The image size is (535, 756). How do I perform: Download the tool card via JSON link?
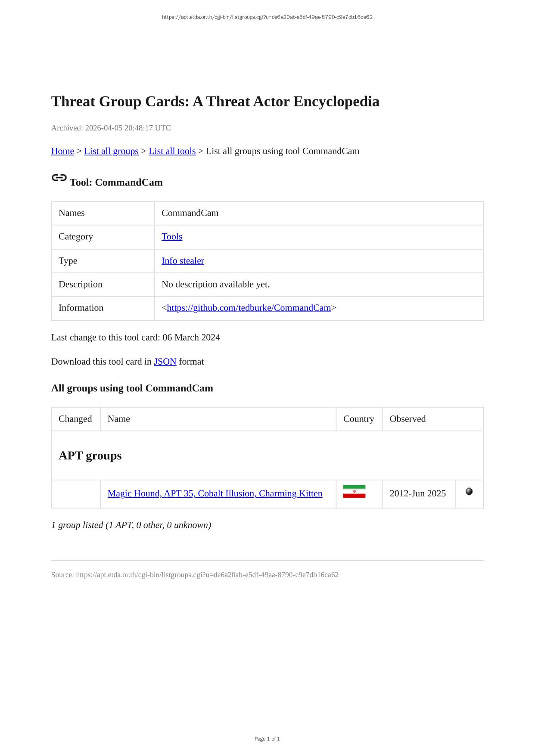coord(165,362)
